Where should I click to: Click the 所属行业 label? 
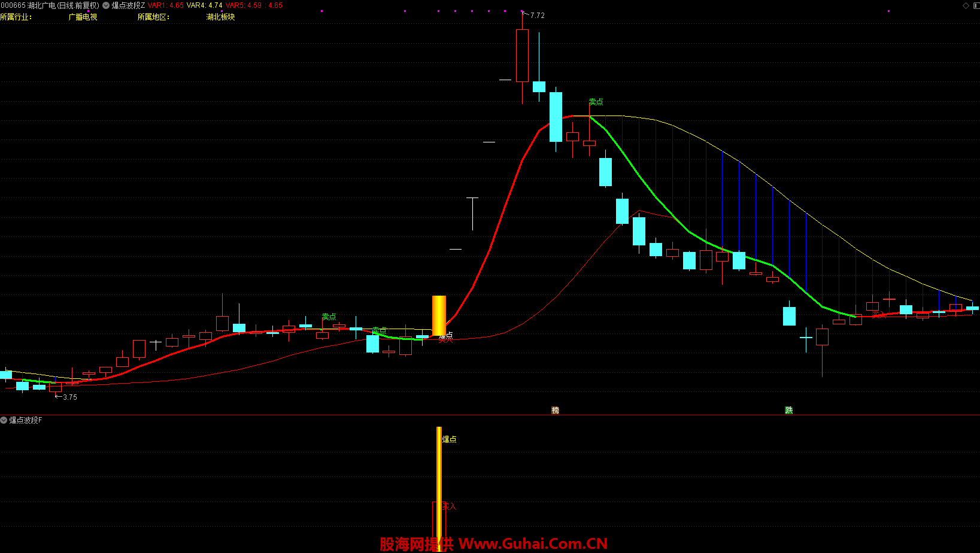[16, 17]
